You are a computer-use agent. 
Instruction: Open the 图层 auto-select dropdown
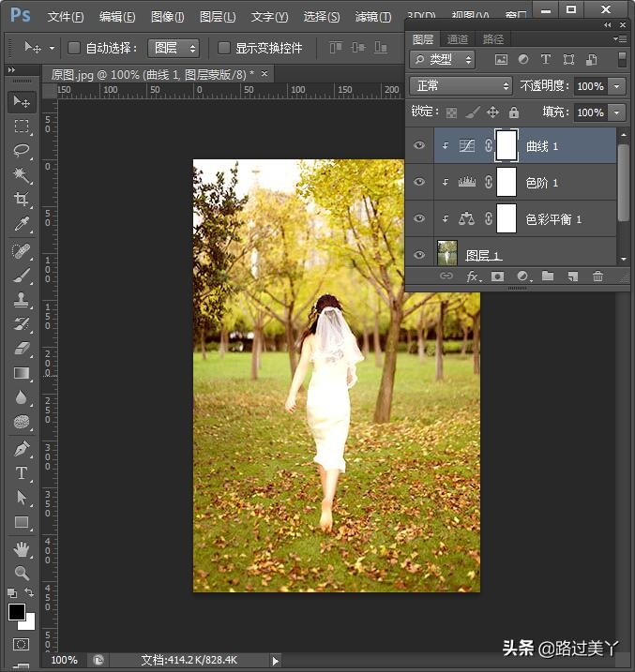[x=174, y=48]
